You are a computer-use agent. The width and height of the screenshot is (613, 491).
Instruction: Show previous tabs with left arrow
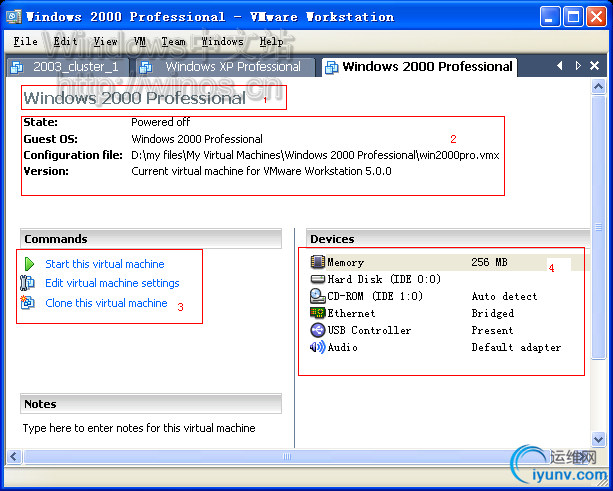[x=560, y=66]
